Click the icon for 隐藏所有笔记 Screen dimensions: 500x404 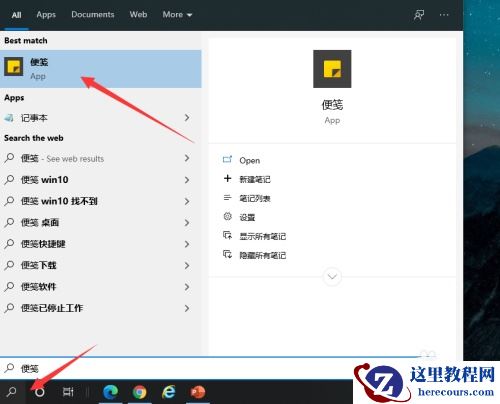pos(227,255)
